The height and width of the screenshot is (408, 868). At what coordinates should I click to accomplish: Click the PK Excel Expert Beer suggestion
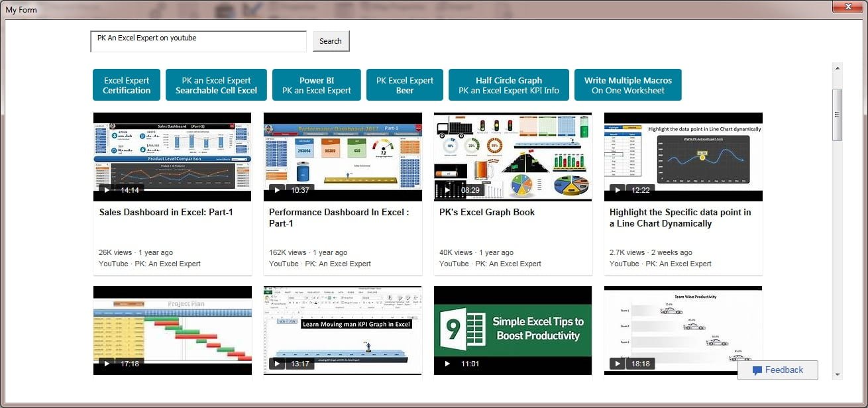pyautogui.click(x=405, y=85)
